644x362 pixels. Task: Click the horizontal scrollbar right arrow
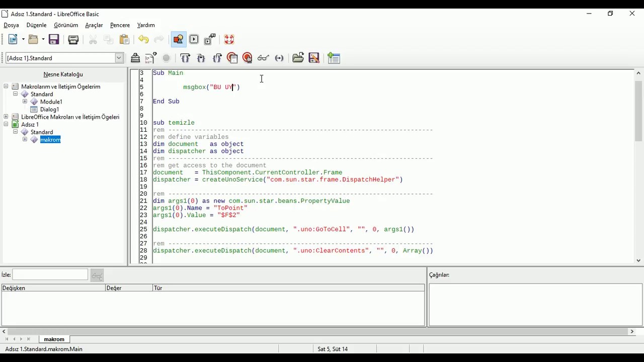(x=632, y=331)
